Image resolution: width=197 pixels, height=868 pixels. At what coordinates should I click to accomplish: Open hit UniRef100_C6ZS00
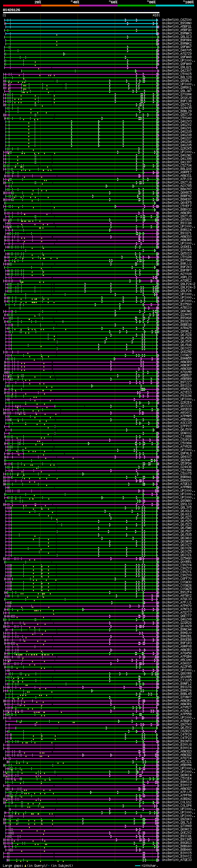pos(177,20)
